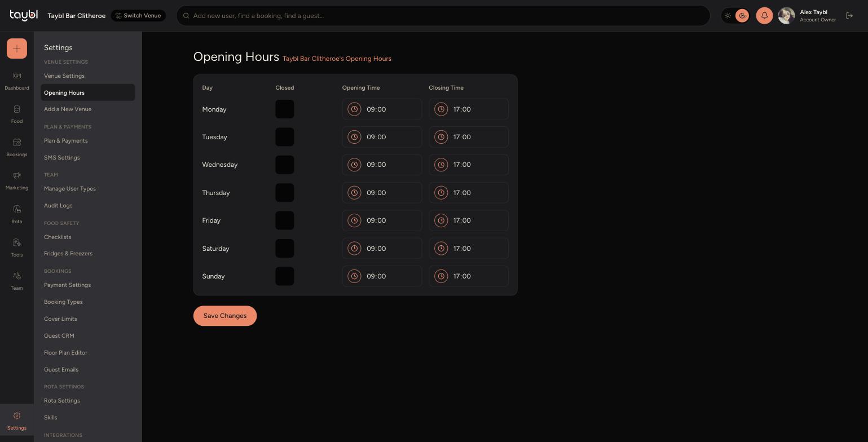This screenshot has height=442, width=868.
Task: Click Monday opening time clock icon
Action: pos(354,109)
